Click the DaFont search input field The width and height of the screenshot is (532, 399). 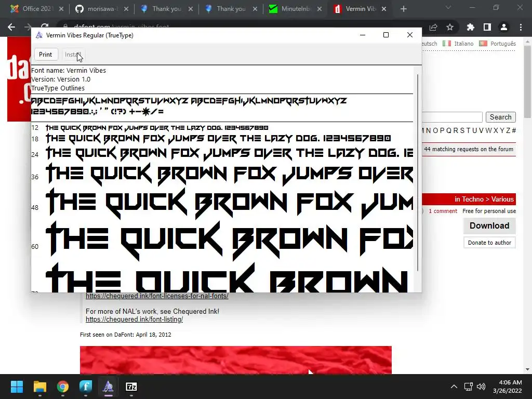(x=451, y=117)
